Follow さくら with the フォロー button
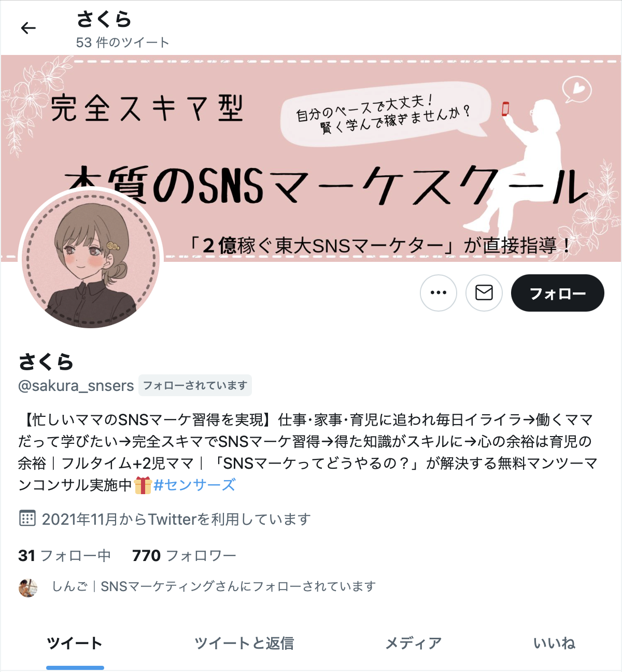Image resolution: width=622 pixels, height=672 pixels. pyautogui.click(x=558, y=293)
